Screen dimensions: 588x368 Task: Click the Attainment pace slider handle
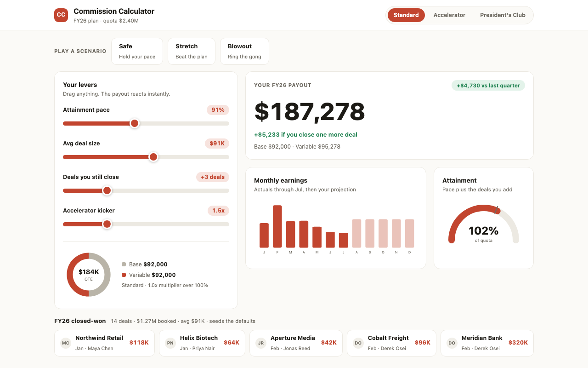[135, 123]
